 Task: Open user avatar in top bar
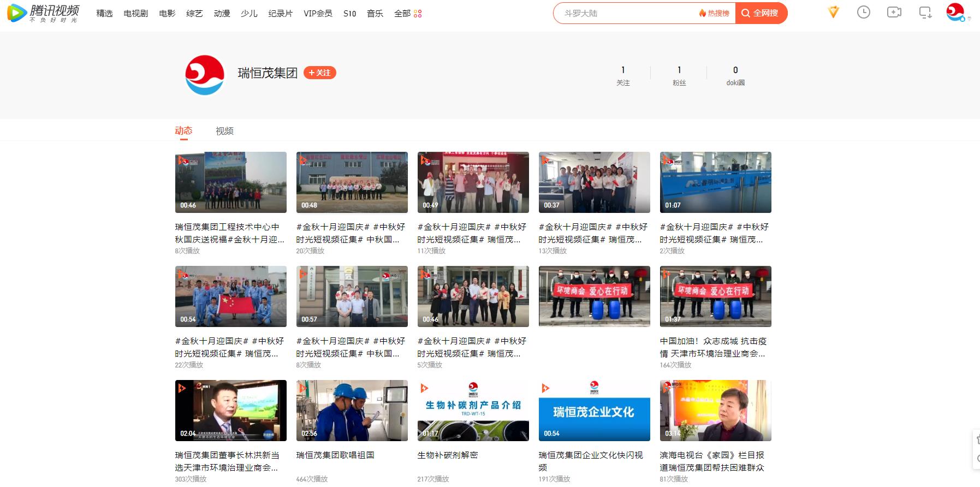click(956, 12)
